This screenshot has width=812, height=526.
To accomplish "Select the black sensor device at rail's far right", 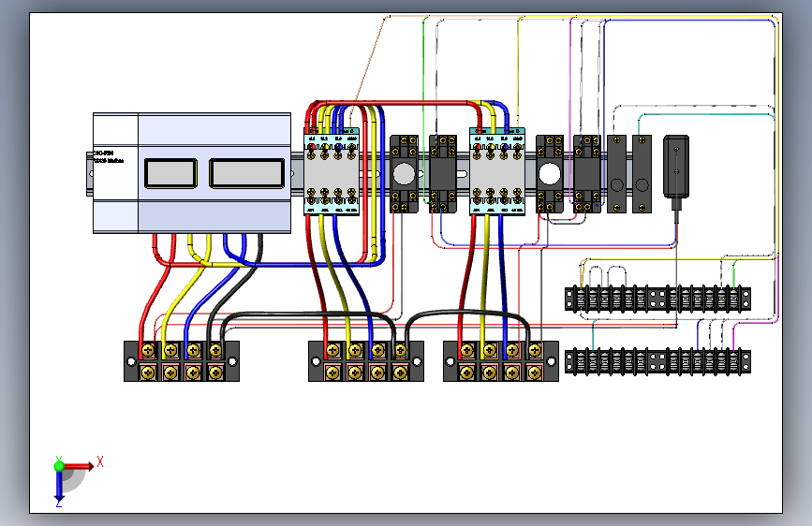I will 676,167.
